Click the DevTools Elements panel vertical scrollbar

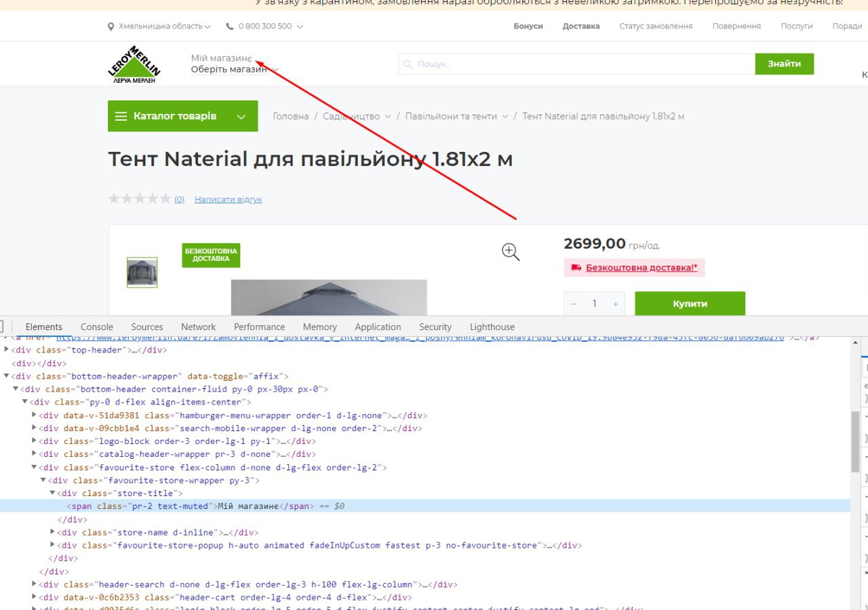[855, 441]
